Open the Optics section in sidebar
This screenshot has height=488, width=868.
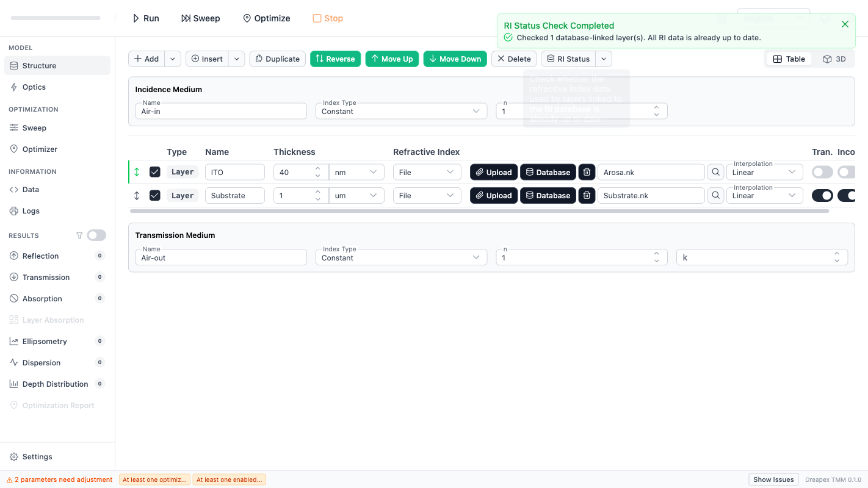34,87
